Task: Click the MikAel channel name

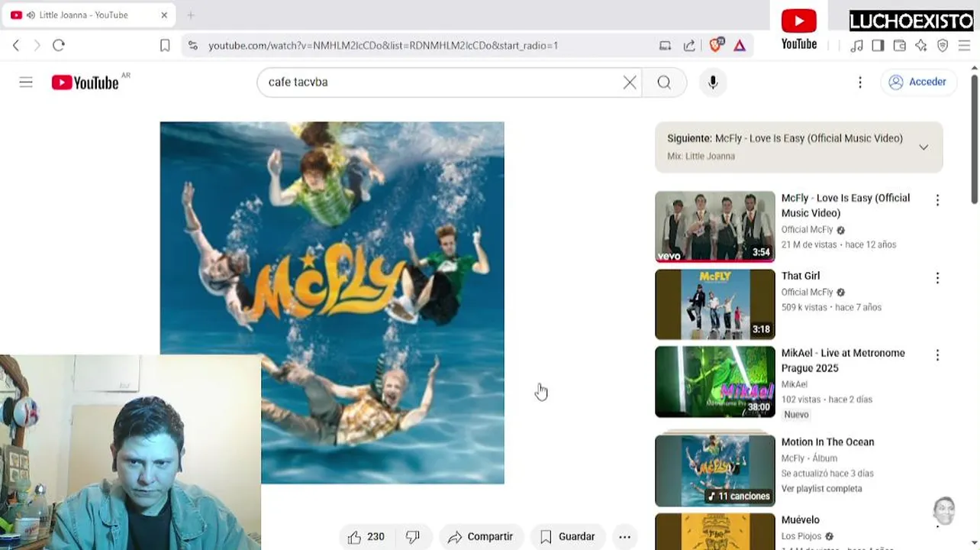Action: coord(795,384)
